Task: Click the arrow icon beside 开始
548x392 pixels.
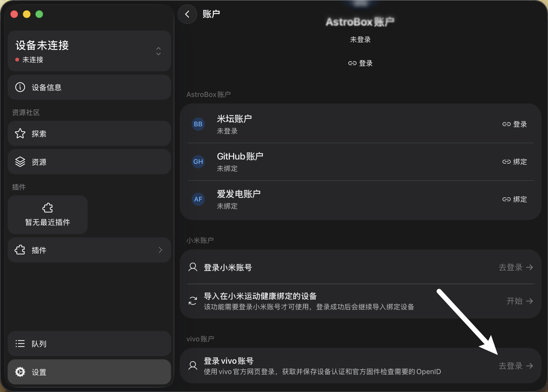Action: [x=529, y=301]
